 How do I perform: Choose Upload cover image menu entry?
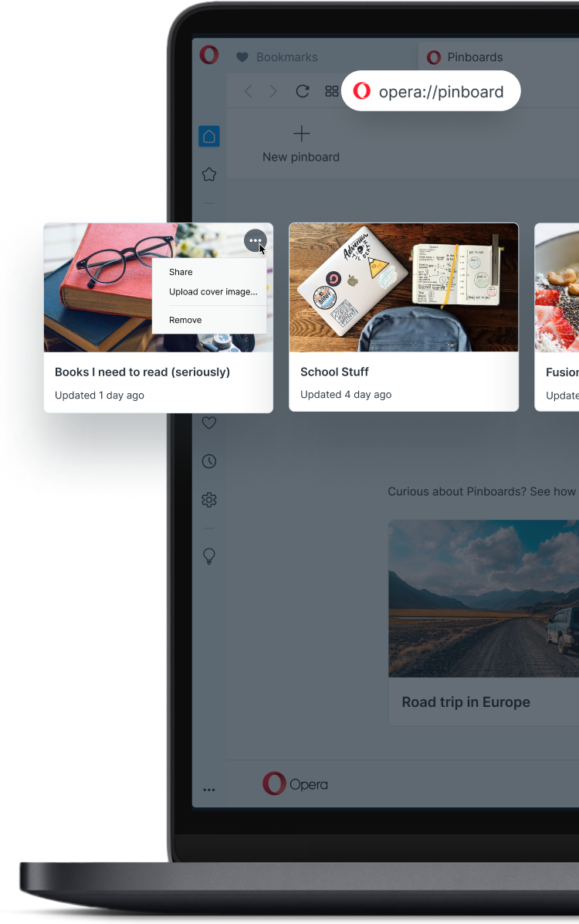click(x=213, y=292)
